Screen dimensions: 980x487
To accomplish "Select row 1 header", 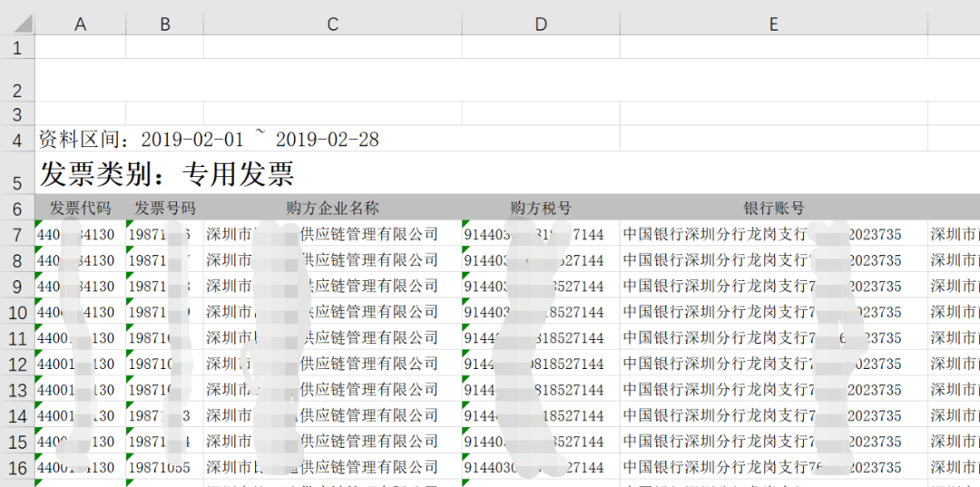I will tap(17, 47).
